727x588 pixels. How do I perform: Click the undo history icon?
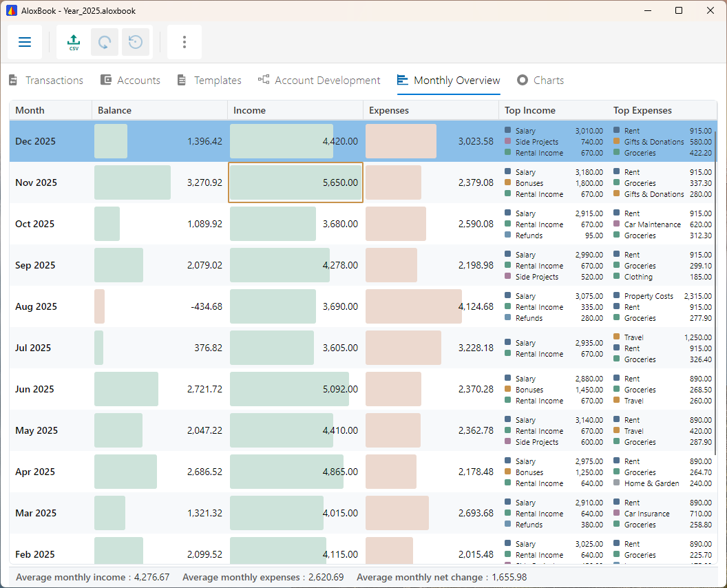136,42
